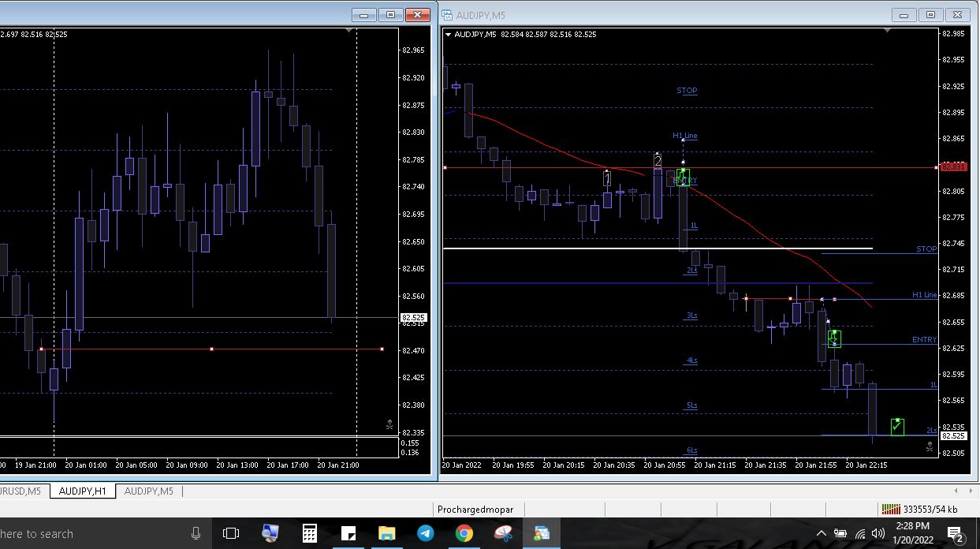Open the Windows Task View button

pyautogui.click(x=231, y=534)
